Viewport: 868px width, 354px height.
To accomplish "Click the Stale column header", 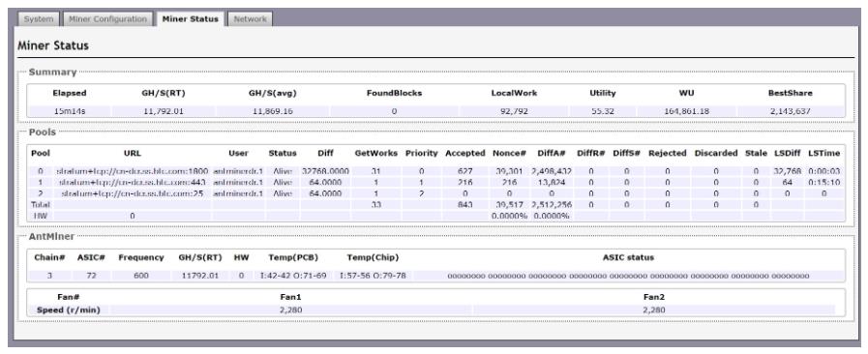I will point(756,153).
